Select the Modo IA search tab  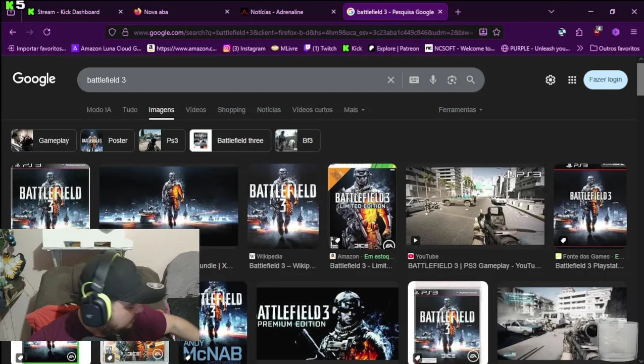tap(98, 110)
